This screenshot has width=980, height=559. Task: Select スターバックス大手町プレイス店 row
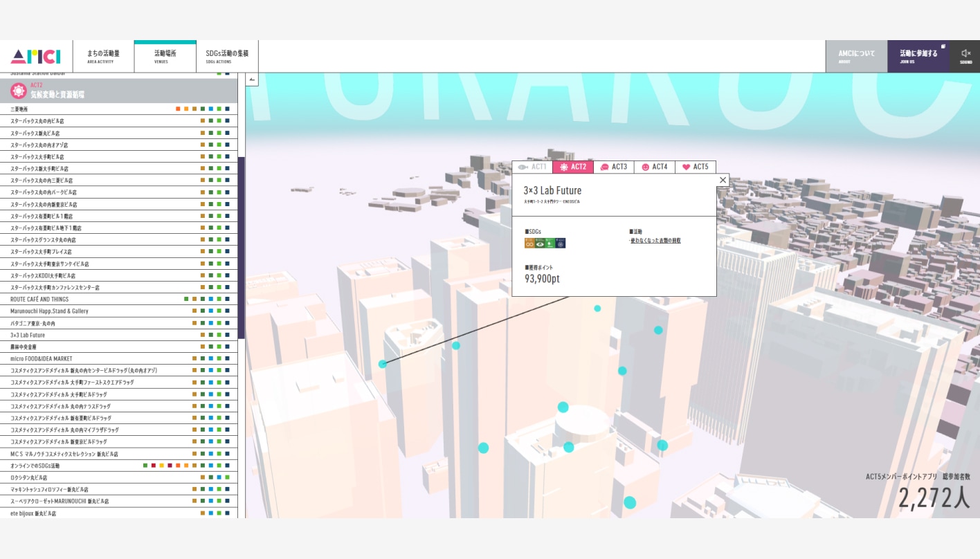point(119,252)
